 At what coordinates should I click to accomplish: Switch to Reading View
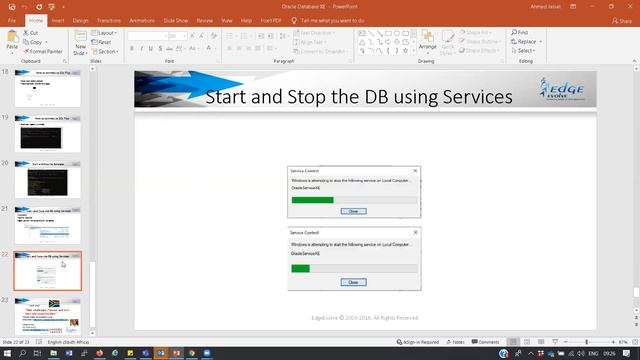541,342
